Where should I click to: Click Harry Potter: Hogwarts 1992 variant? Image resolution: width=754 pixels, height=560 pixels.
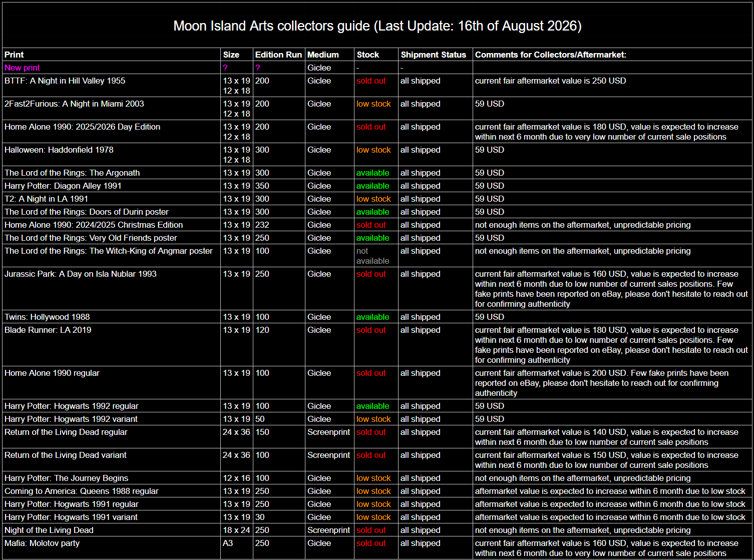coord(71,419)
